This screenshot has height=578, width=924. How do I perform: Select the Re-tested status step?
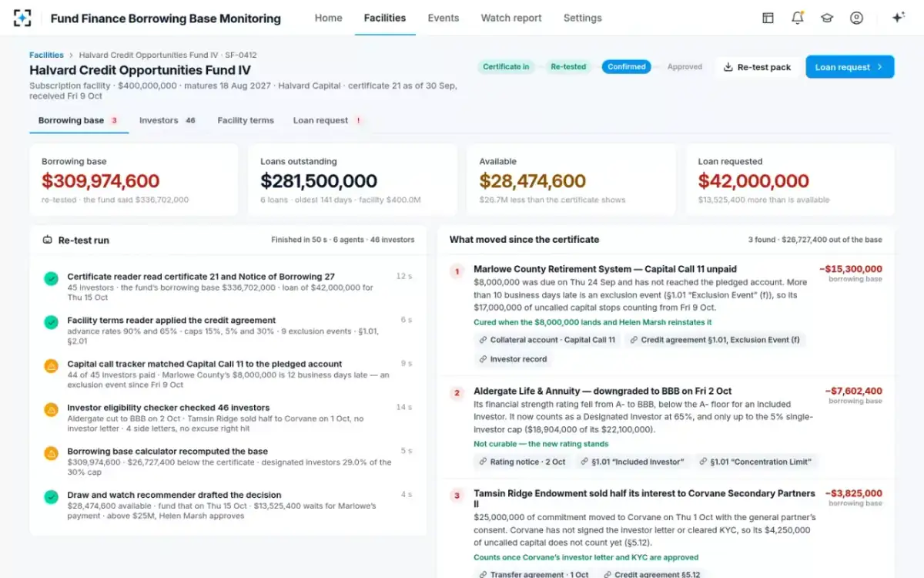coord(568,67)
